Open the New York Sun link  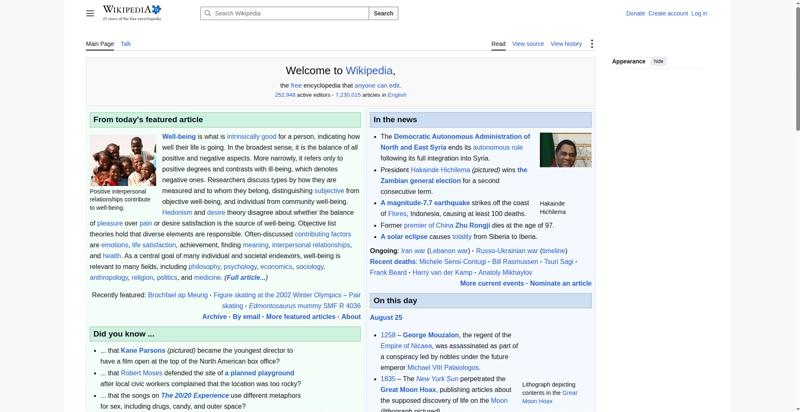click(437, 379)
